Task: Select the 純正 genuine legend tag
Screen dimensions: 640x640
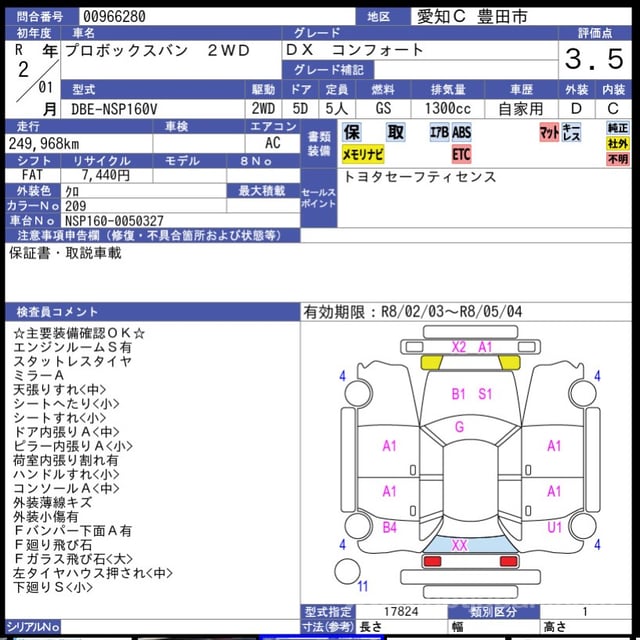Action: (618, 127)
